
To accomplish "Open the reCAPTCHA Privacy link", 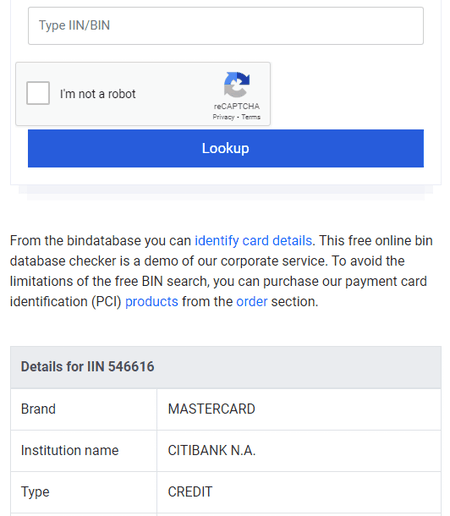I will [x=223, y=117].
